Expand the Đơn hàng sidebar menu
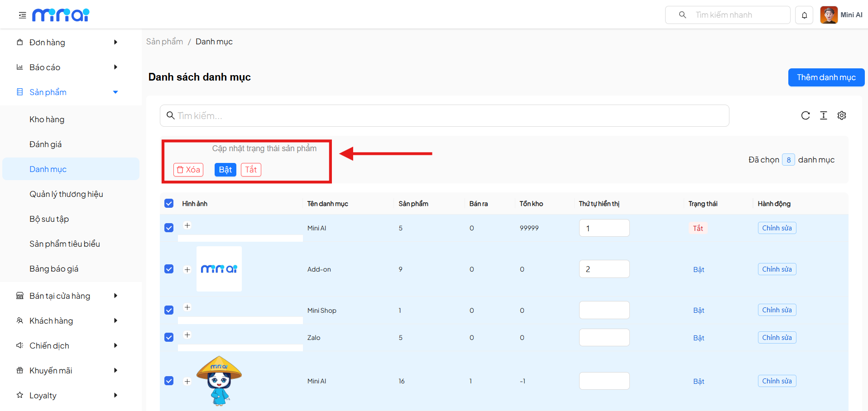Viewport: 868px width, 411px height. pyautogui.click(x=68, y=42)
